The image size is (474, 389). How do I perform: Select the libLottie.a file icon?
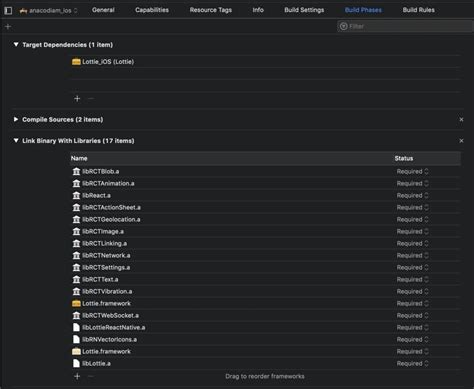coord(76,363)
